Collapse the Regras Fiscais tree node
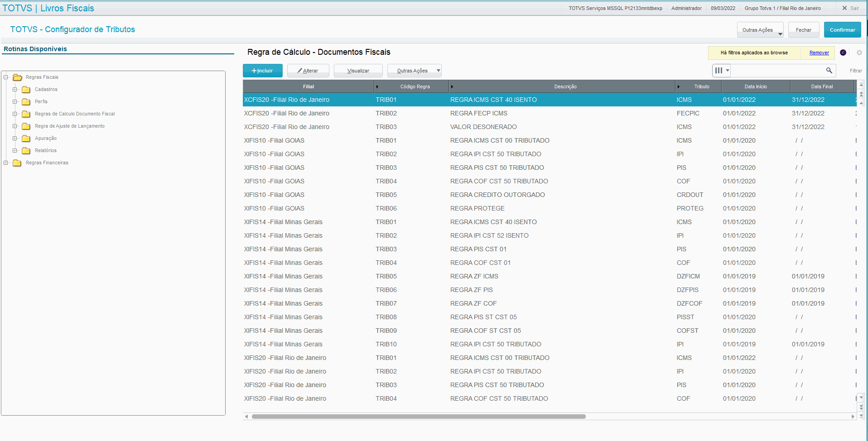The width and height of the screenshot is (868, 441). (x=6, y=77)
